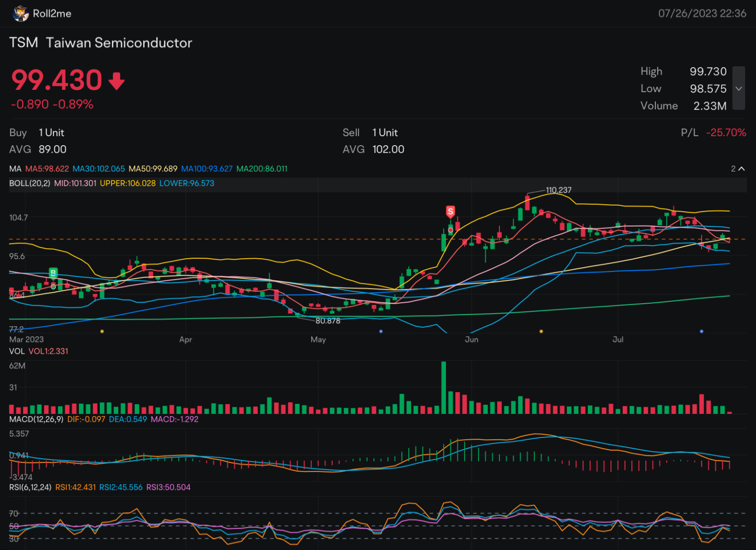Click the Volume 2.33M value
756x550 pixels.
pos(710,106)
